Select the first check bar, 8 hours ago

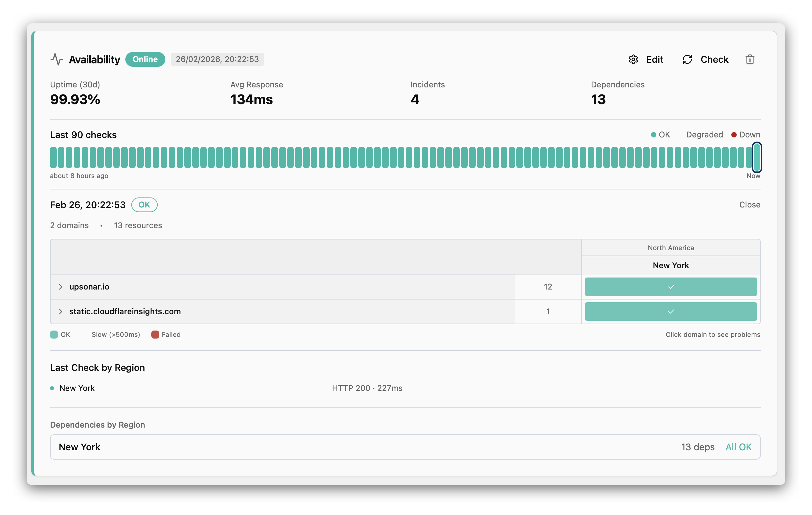pyautogui.click(x=53, y=157)
